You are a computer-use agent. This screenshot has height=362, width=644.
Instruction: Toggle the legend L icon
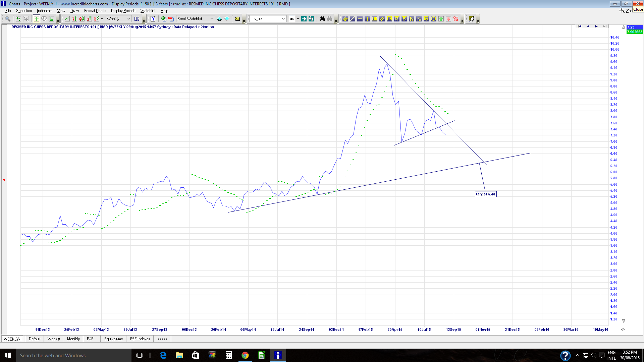51,19
